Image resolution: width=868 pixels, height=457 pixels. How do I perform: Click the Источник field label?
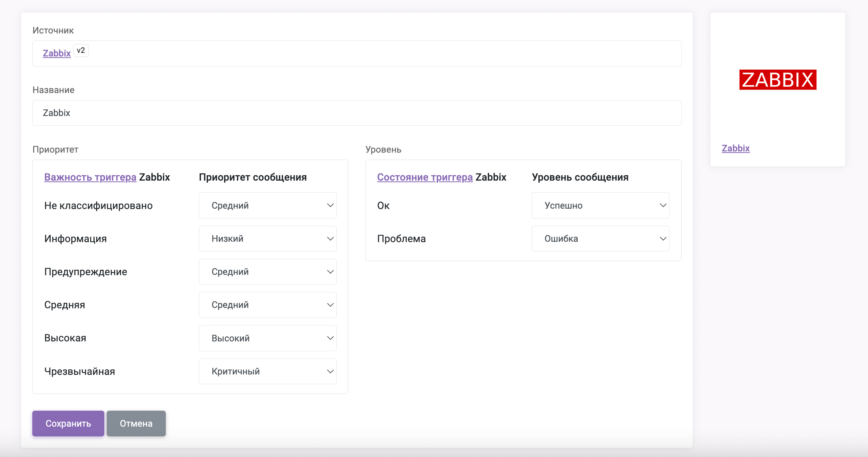point(53,30)
